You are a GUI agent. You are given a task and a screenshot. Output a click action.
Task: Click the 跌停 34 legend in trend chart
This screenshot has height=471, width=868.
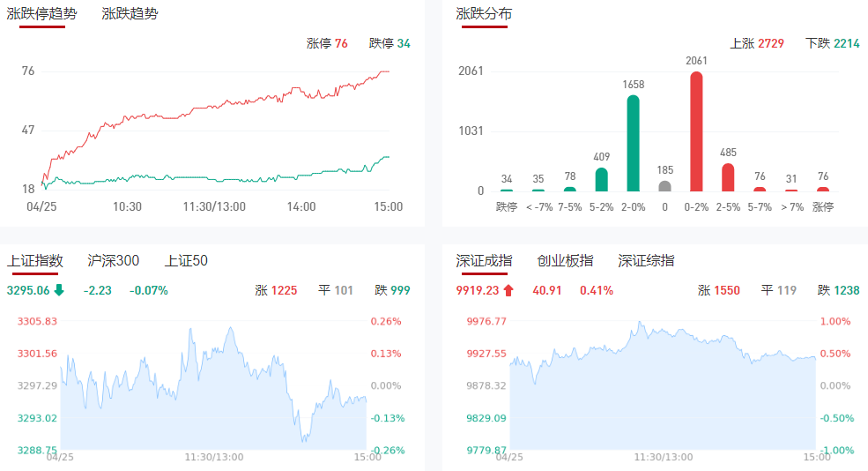(389, 43)
